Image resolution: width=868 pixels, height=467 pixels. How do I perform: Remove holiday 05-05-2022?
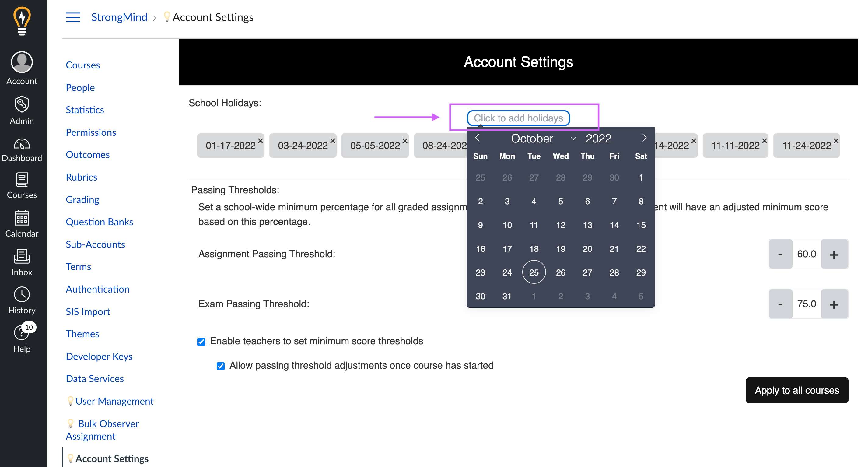[x=405, y=141]
